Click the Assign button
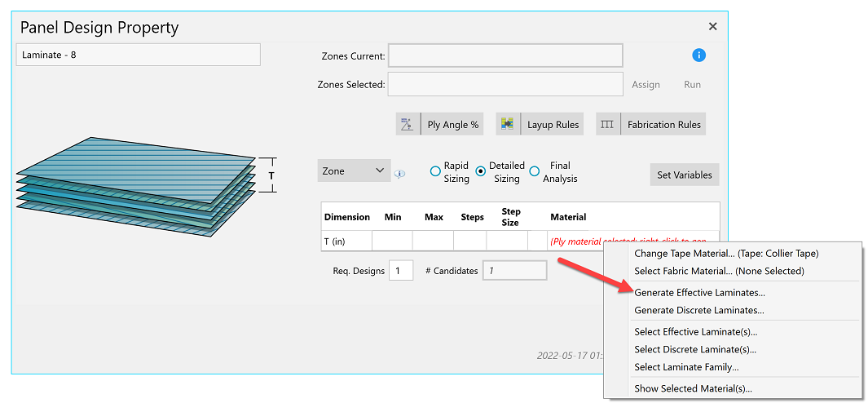This screenshot has height=403, width=868. click(x=646, y=85)
